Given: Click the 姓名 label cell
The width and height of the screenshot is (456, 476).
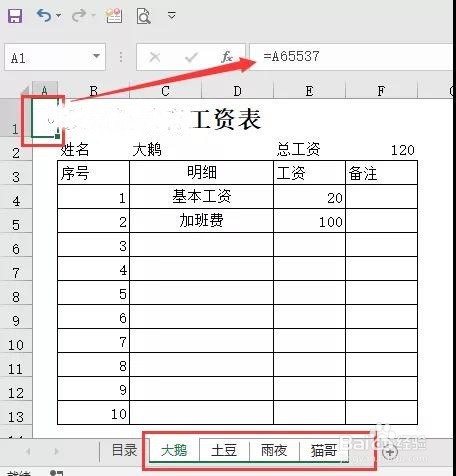Looking at the screenshot, I should [x=93, y=149].
